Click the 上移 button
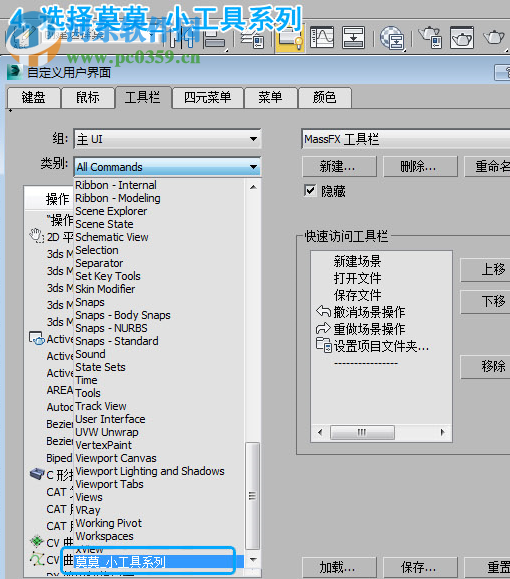 point(485,270)
